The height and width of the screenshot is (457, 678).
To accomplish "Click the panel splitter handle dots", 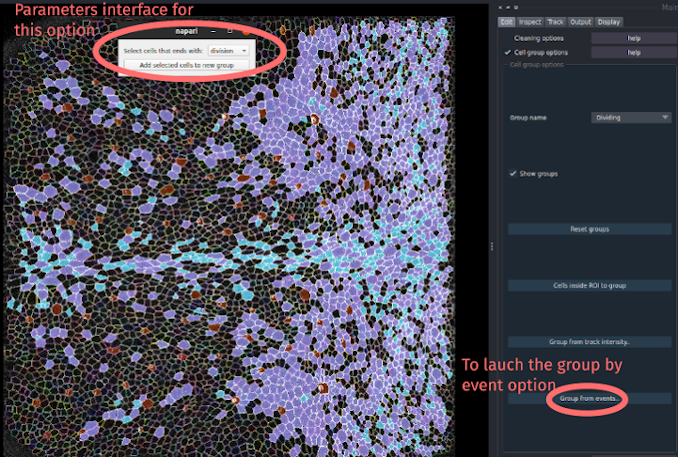I will (492, 246).
